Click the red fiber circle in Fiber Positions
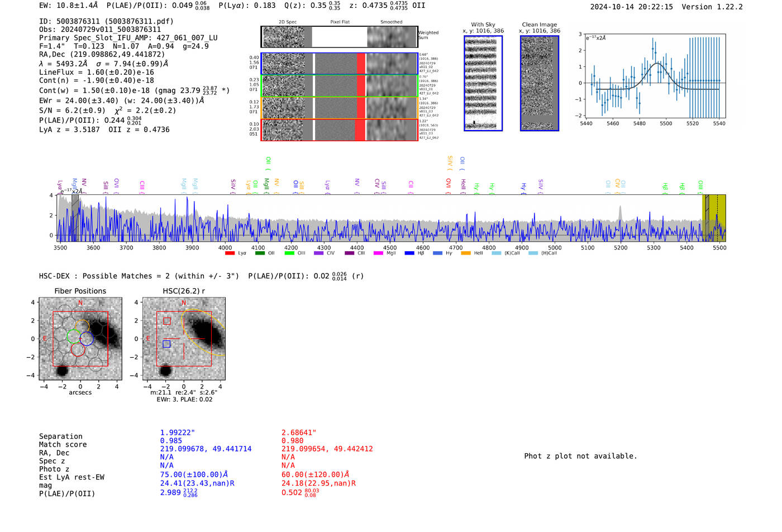Viewport: 782px width, 532px height. pos(78,349)
